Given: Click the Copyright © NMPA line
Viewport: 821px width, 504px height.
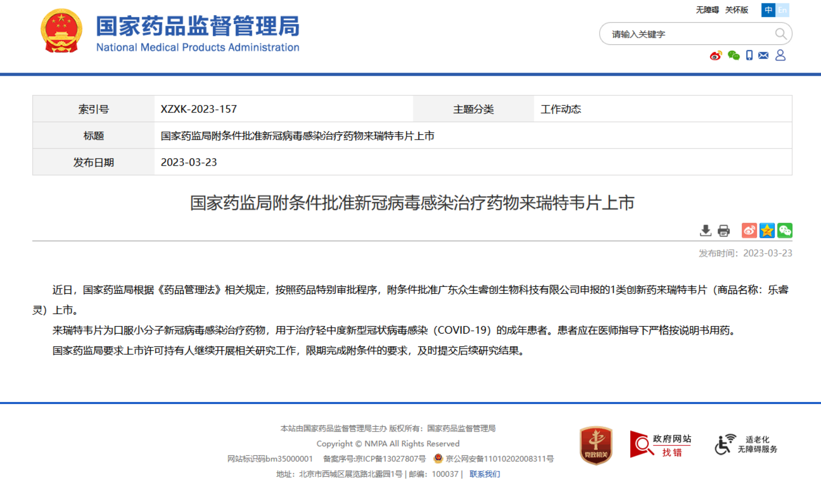Looking at the screenshot, I should pos(388,443).
